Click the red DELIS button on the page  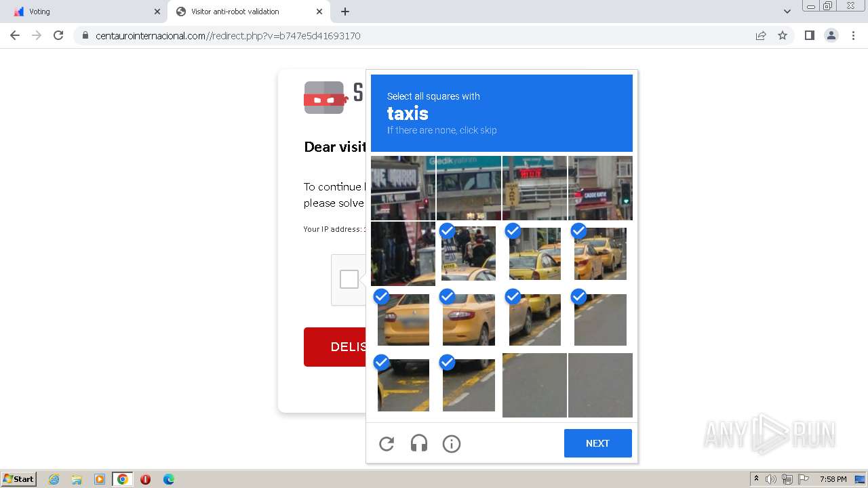pyautogui.click(x=335, y=347)
